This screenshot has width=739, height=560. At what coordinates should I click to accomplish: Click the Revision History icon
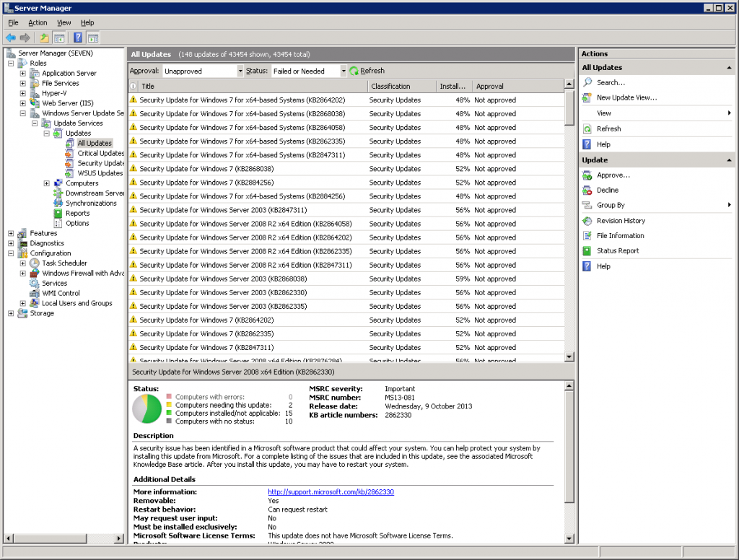coord(587,221)
